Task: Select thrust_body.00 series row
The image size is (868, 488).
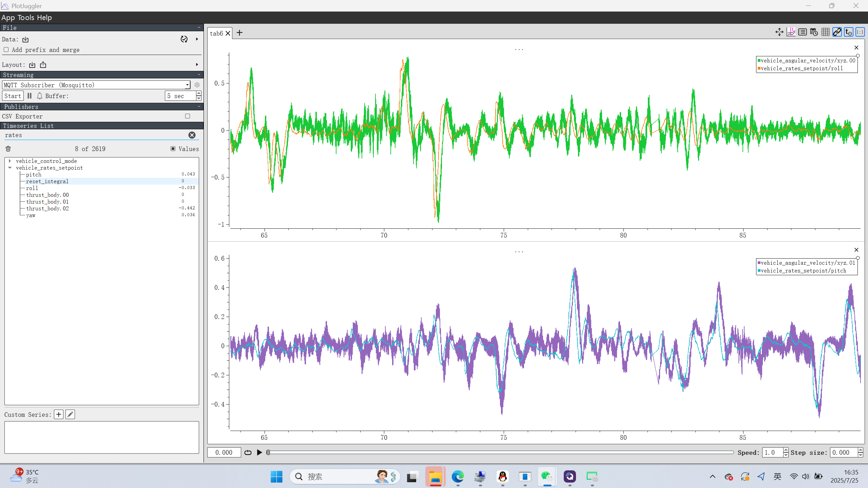Action: [101, 195]
